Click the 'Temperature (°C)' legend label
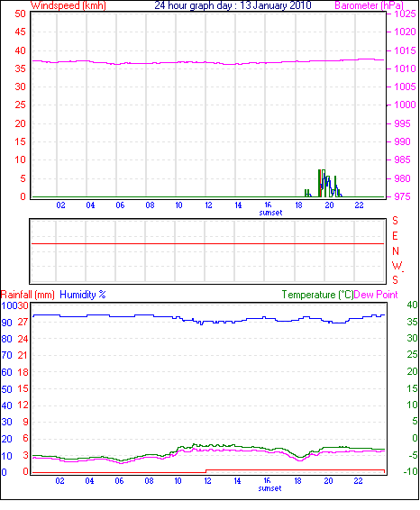 (x=317, y=295)
